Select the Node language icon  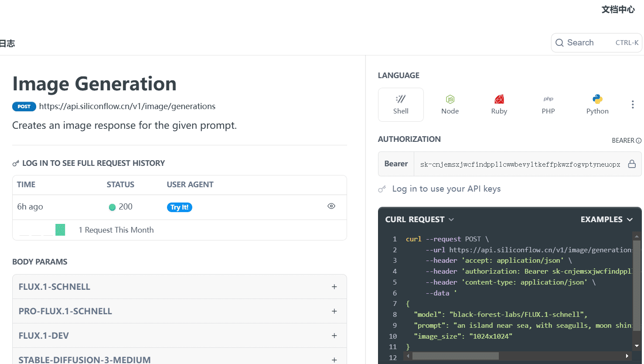click(x=450, y=99)
